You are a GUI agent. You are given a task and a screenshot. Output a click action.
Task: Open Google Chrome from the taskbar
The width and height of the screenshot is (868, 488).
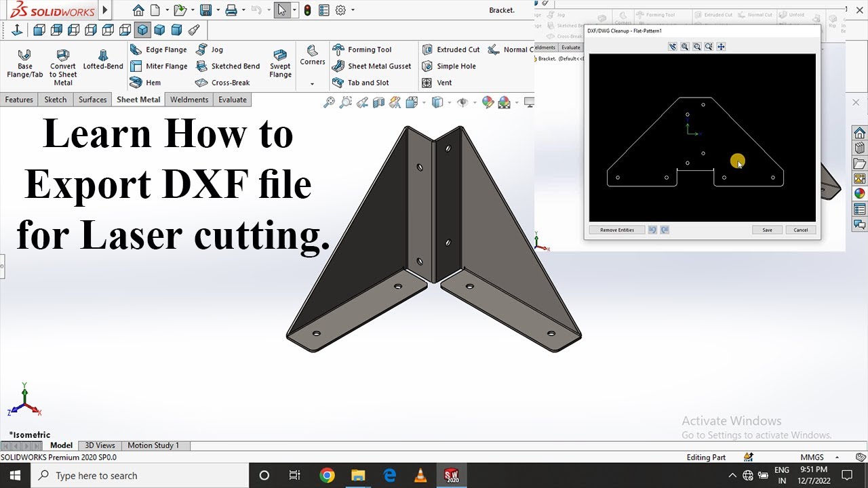327,475
